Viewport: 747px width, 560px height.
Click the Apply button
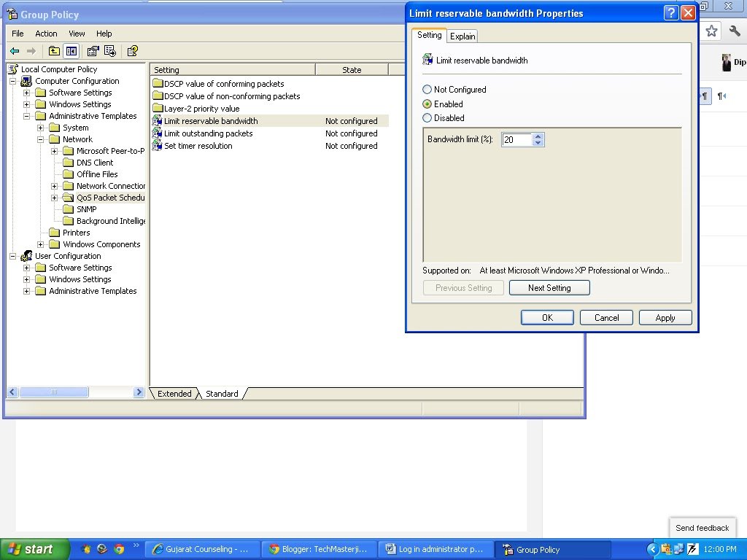click(665, 318)
